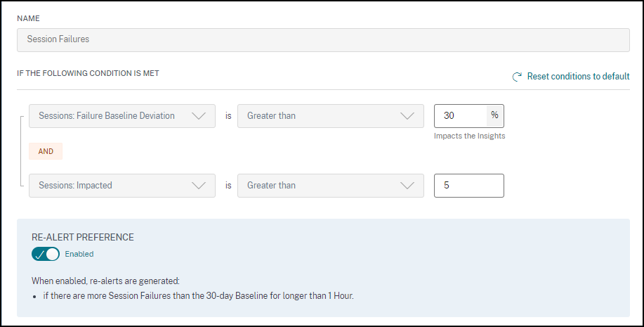Click the circular reset arrow icon
This screenshot has width=644, height=327.
(518, 77)
